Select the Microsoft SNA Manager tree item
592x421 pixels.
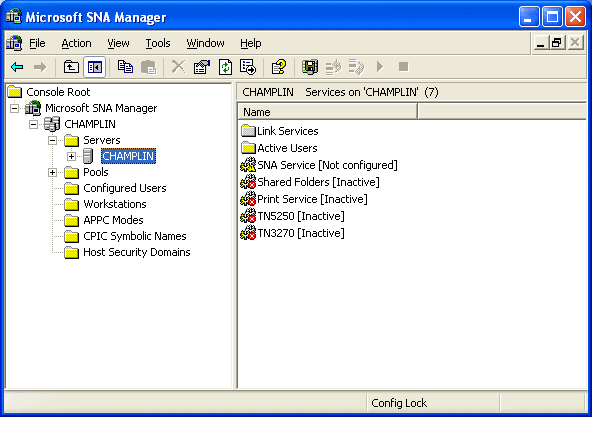coord(101,108)
